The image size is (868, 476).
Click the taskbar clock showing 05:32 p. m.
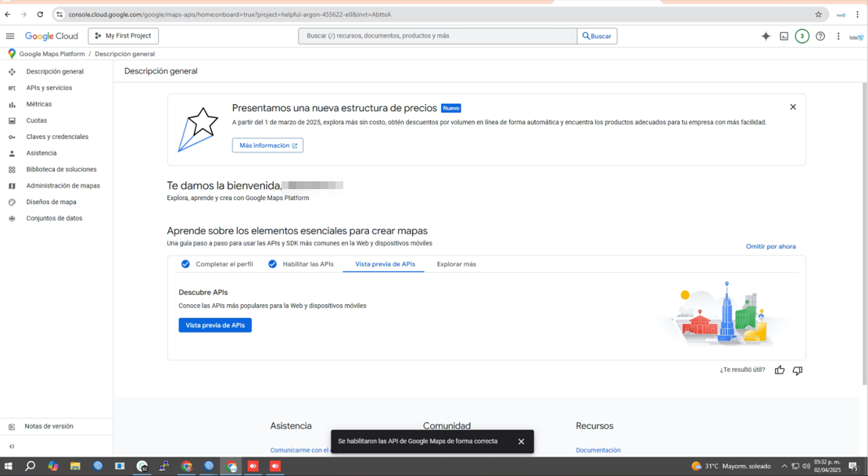click(827, 466)
